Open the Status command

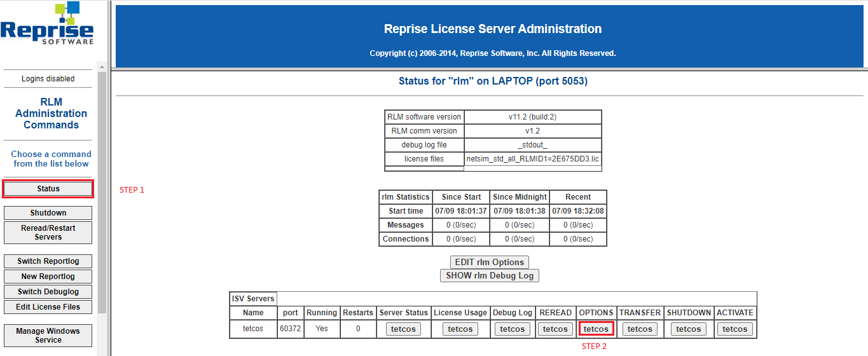click(x=48, y=189)
